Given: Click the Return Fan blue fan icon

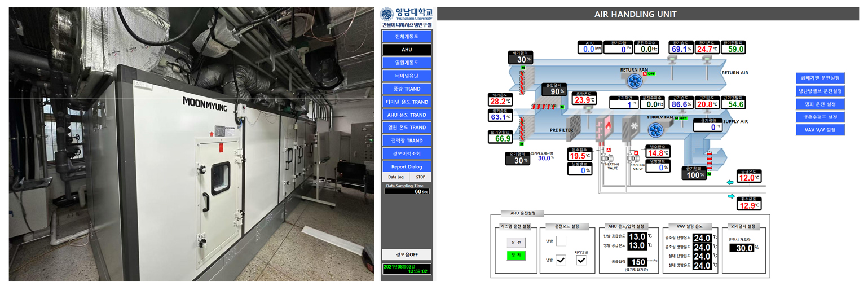Looking at the screenshot, I should (635, 82).
